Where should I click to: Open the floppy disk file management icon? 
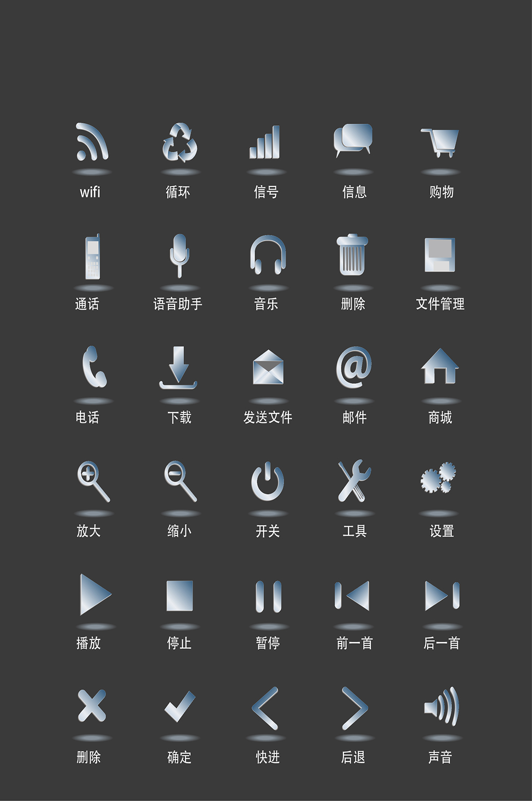pos(440,255)
